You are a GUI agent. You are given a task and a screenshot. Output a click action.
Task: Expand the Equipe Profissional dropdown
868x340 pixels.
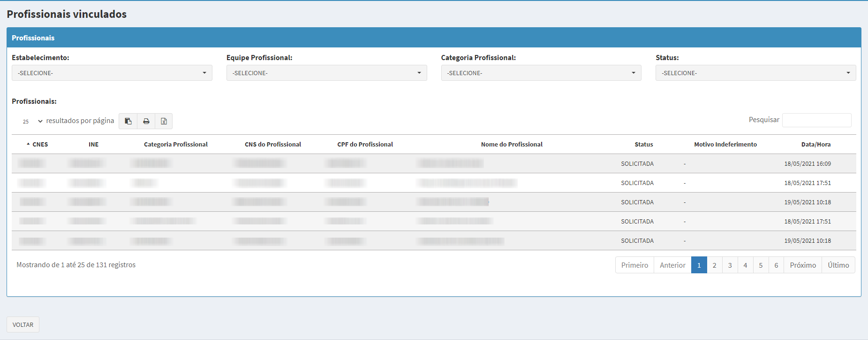point(326,73)
